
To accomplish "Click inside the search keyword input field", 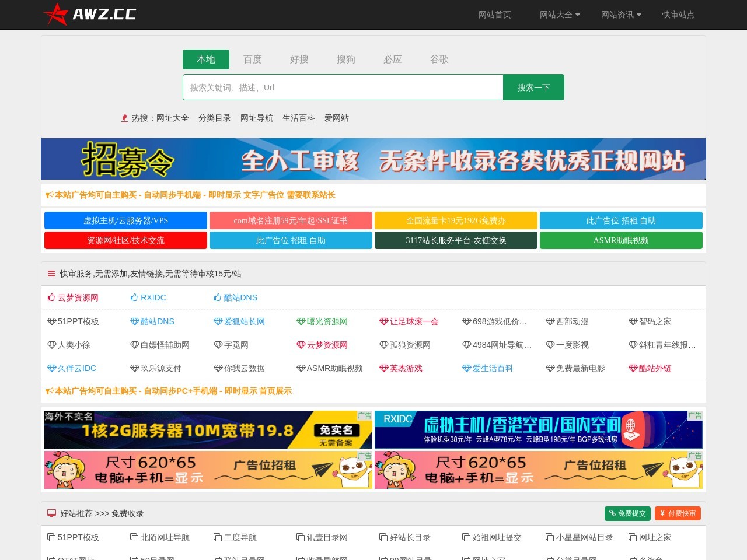I will click(342, 87).
